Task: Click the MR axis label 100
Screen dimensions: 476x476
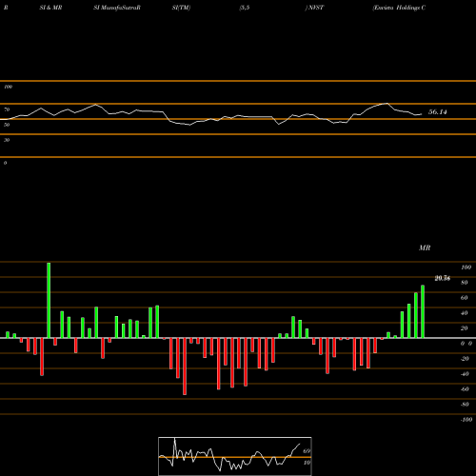Action: pos(466,268)
